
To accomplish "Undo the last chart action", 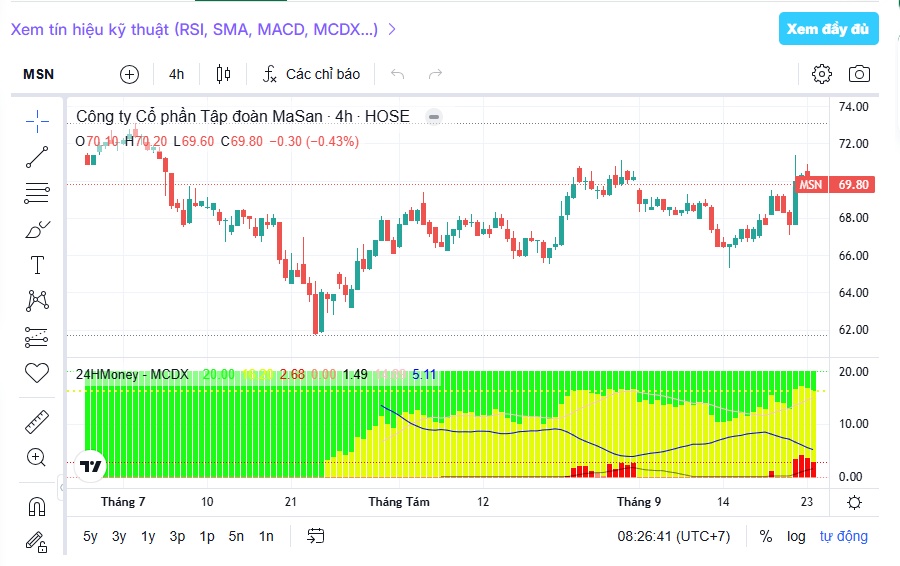I will click(x=397, y=74).
